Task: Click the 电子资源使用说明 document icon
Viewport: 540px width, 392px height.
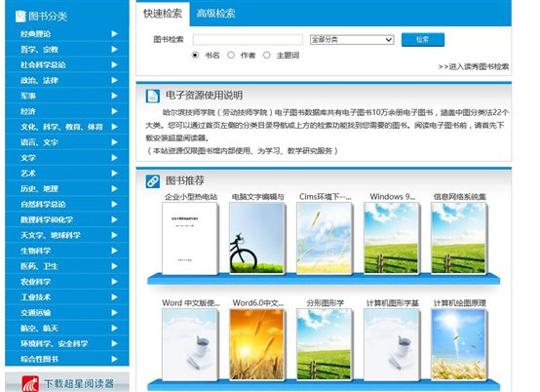Action: coord(153,97)
